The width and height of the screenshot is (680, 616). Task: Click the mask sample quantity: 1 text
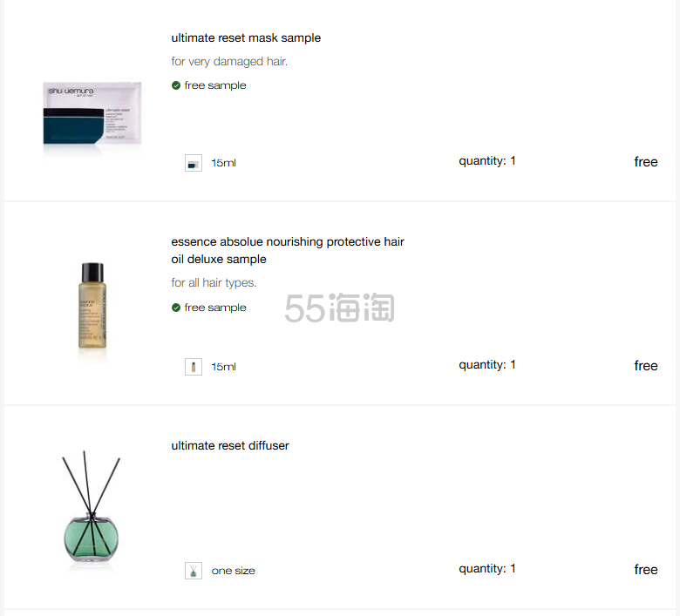487,161
